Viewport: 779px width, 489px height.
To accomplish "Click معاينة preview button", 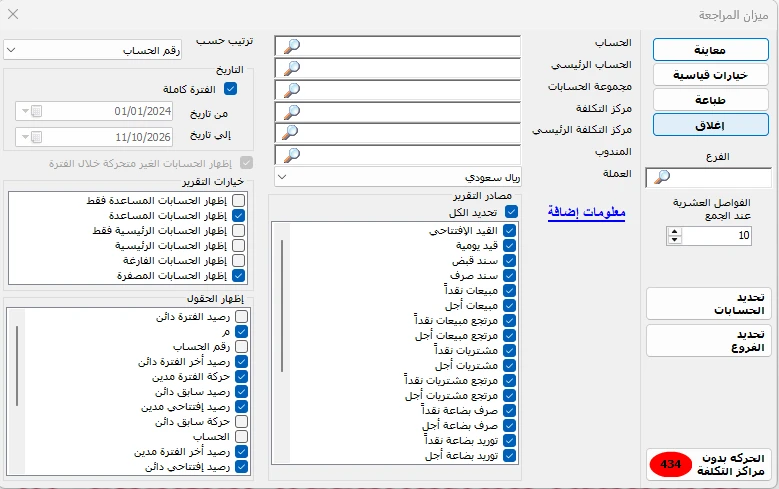I will pos(710,50).
